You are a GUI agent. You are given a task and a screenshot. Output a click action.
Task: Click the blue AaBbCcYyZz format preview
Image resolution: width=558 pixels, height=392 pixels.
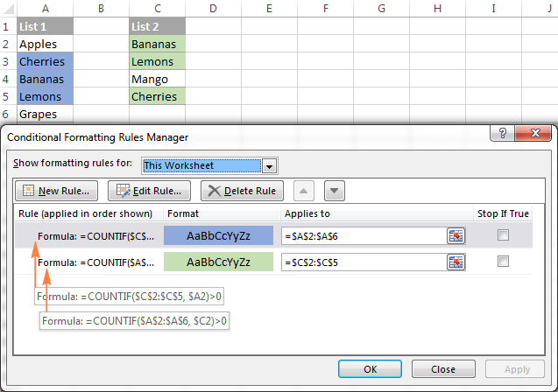(218, 235)
